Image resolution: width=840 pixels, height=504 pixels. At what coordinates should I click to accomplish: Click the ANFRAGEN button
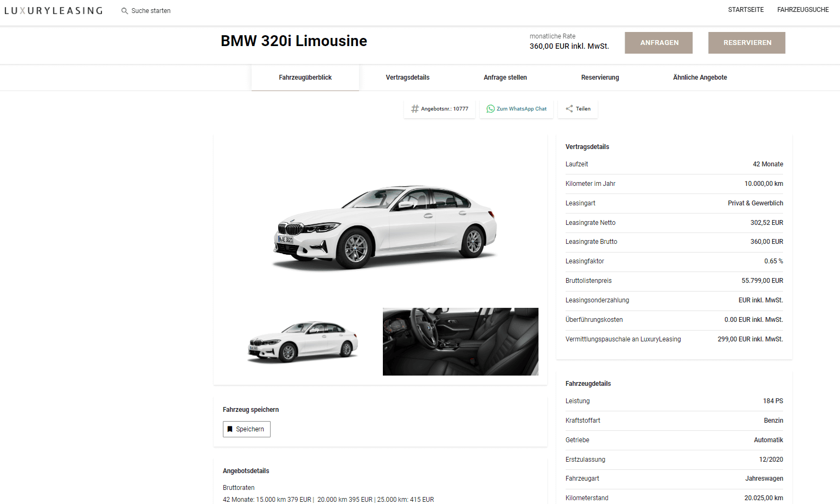point(658,43)
